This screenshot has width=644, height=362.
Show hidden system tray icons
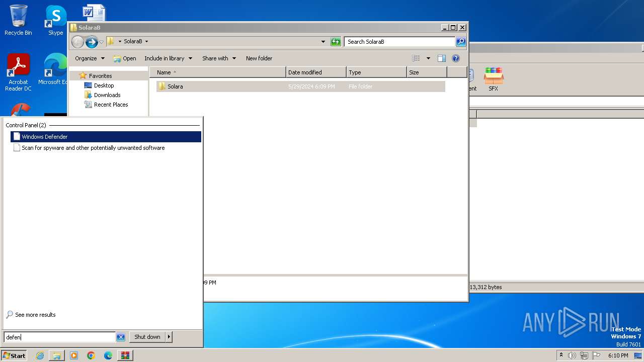[x=561, y=355]
